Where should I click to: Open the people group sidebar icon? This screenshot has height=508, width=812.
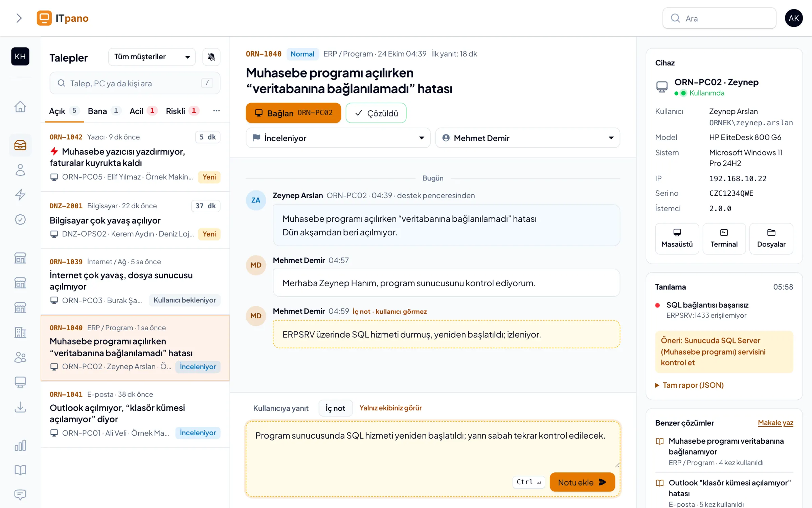coord(20,357)
